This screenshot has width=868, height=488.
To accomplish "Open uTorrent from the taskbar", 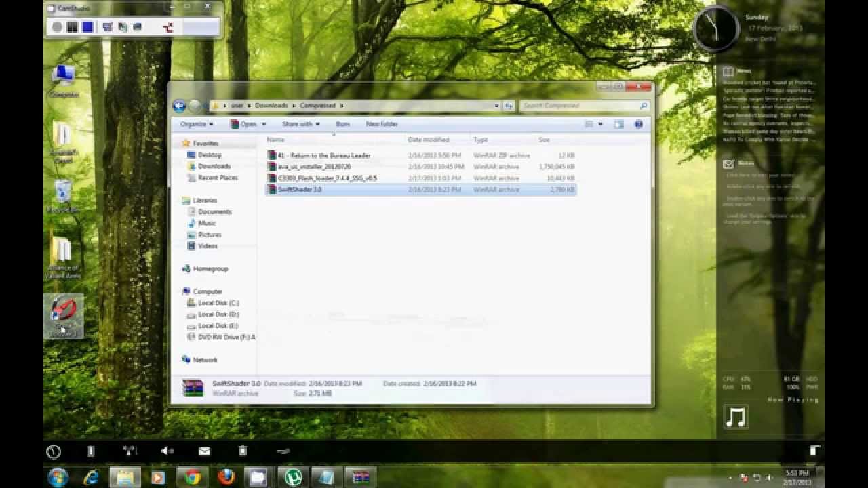I will tap(293, 477).
